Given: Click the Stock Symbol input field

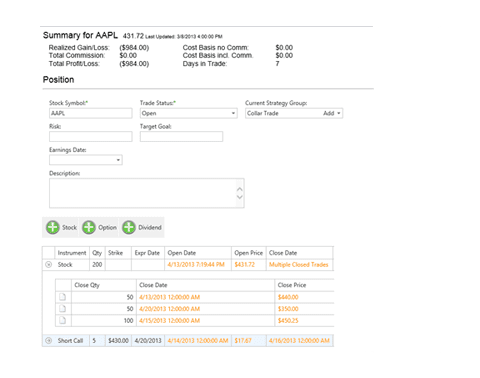Looking at the screenshot, I should tap(91, 113).
